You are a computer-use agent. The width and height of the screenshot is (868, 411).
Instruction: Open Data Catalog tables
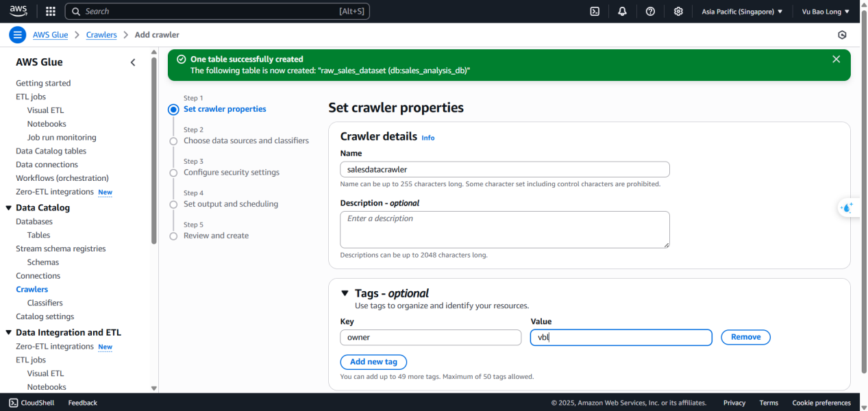(x=51, y=151)
